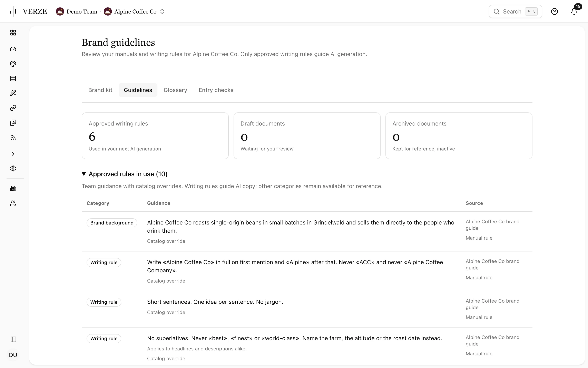The image size is (588, 368).
Task: Open the Alpine Coffee Co brand switcher
Action: [x=134, y=11]
